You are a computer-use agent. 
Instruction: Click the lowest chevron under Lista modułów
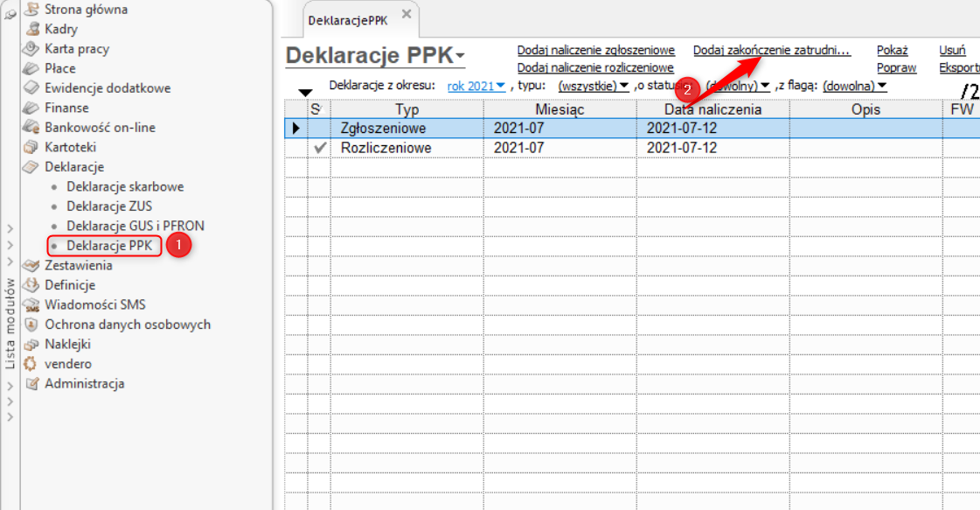[10, 416]
